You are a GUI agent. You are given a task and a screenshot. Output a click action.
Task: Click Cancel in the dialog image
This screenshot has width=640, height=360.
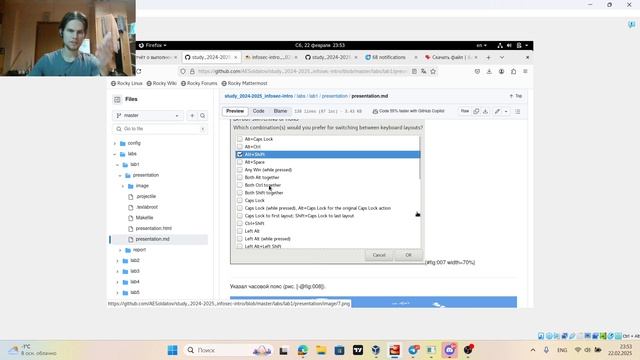pyautogui.click(x=379, y=255)
